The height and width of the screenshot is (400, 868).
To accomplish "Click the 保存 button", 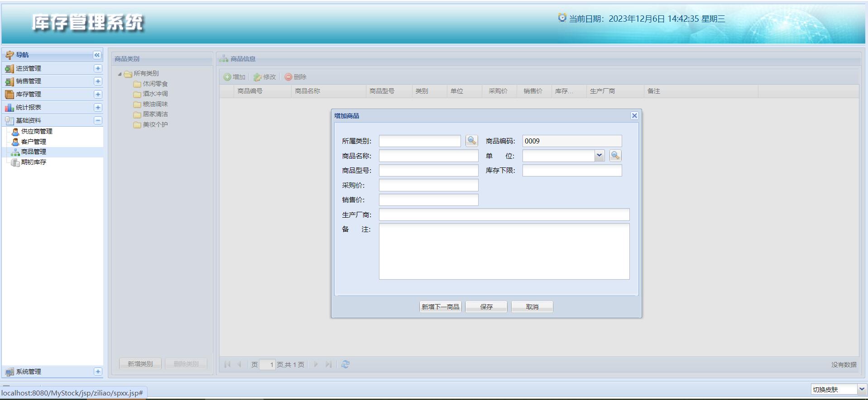I will pyautogui.click(x=486, y=307).
